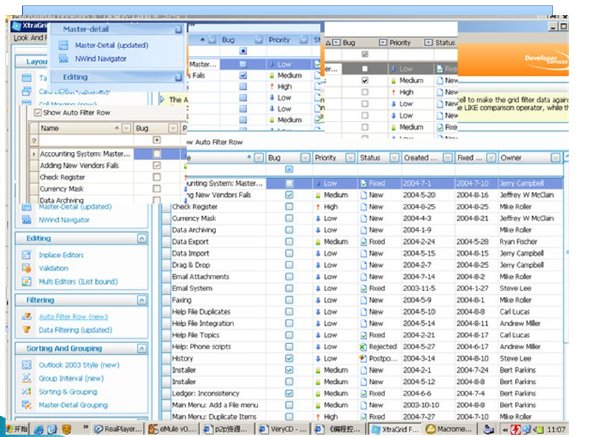Switch to eMule in the taskbar
The height and width of the screenshot is (437, 600).
tap(173, 429)
